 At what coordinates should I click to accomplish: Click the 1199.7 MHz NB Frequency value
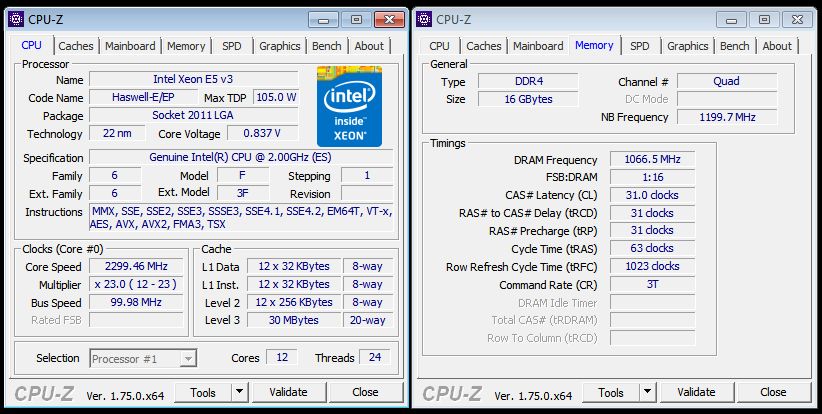(x=727, y=117)
